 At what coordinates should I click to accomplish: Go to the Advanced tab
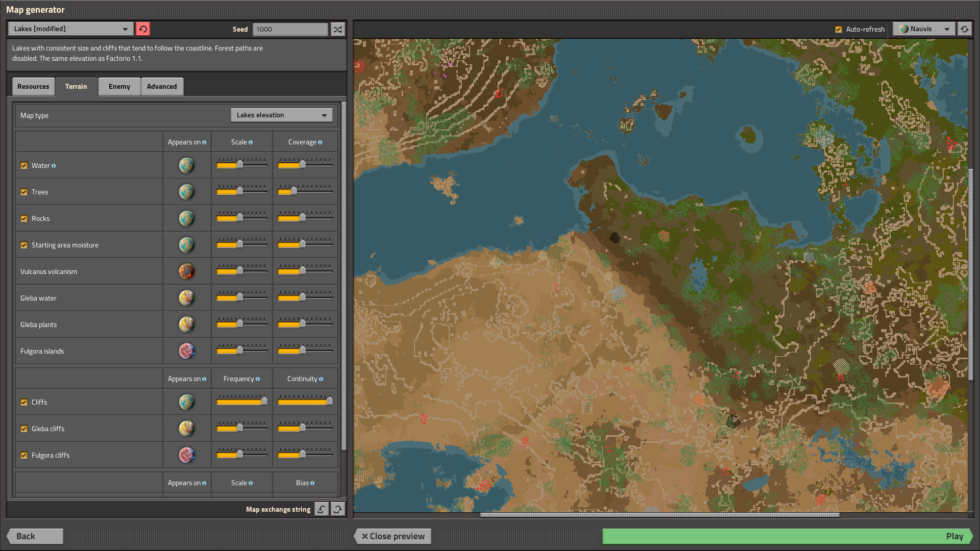[x=162, y=87]
